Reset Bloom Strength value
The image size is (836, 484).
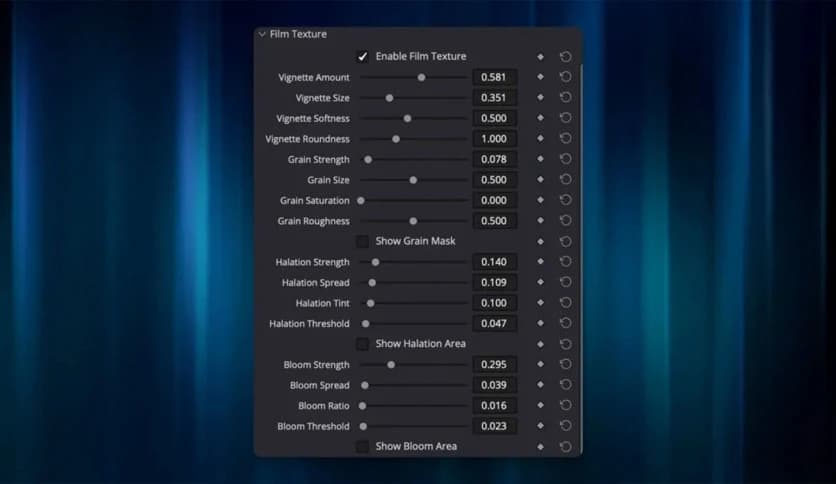566,365
